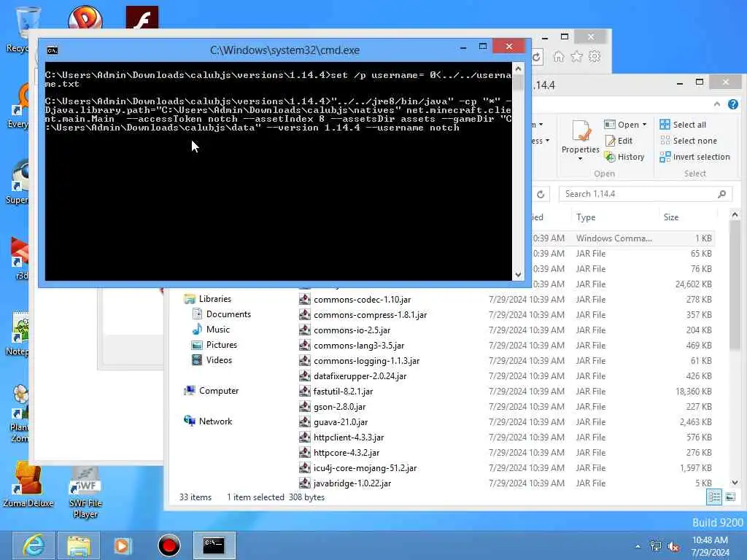Open Zuma Deluxe desktop shortcut
Viewport: 747px width, 560px height.
point(28,485)
